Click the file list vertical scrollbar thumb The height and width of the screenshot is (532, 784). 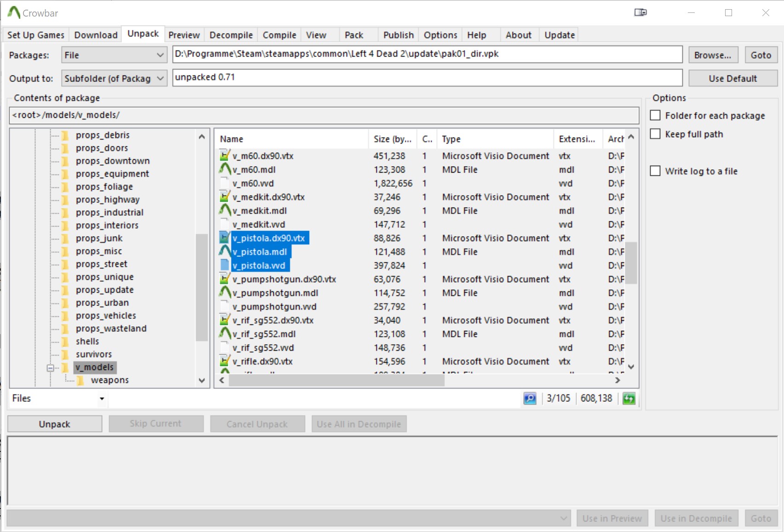[x=631, y=263]
